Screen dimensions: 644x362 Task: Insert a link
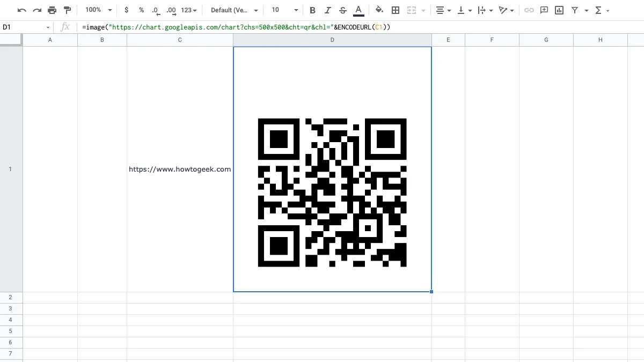pyautogui.click(x=529, y=10)
